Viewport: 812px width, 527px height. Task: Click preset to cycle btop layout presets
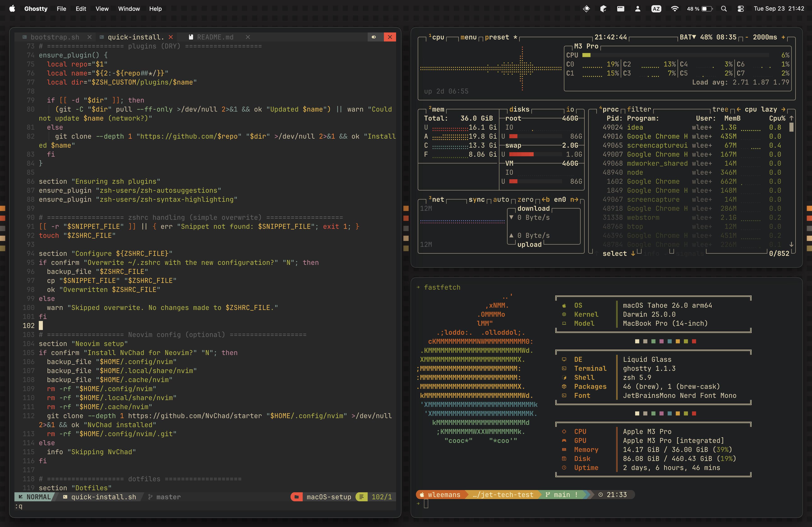(x=497, y=37)
